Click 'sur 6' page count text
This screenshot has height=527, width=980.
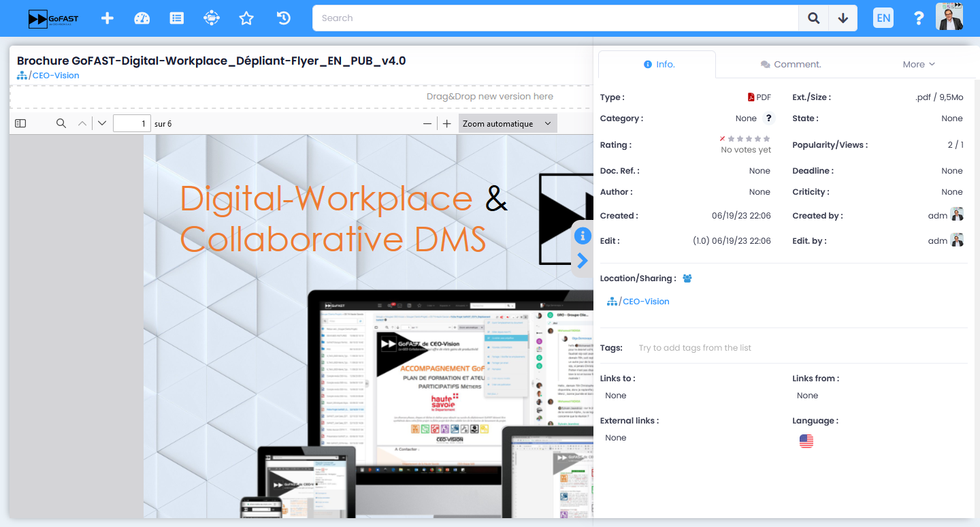point(163,124)
